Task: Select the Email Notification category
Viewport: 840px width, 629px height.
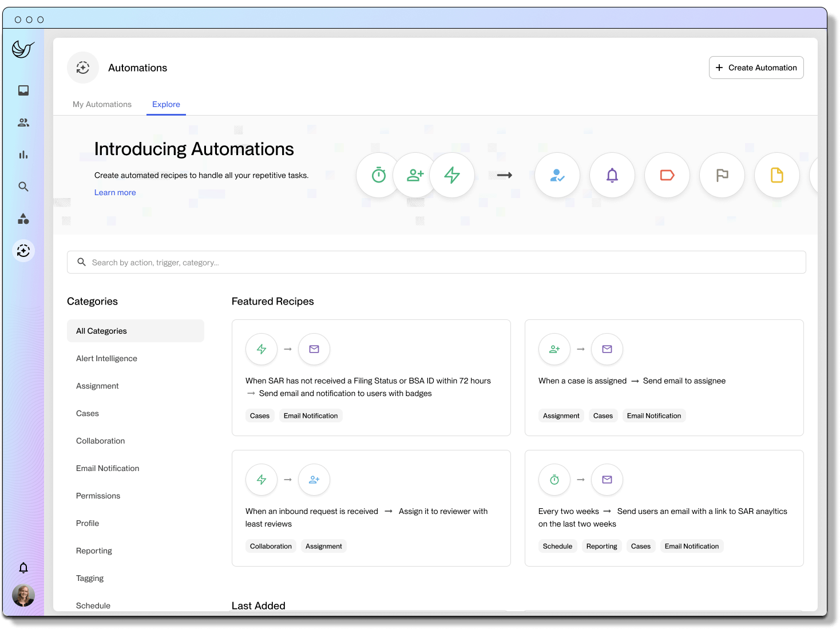Action: tap(107, 468)
